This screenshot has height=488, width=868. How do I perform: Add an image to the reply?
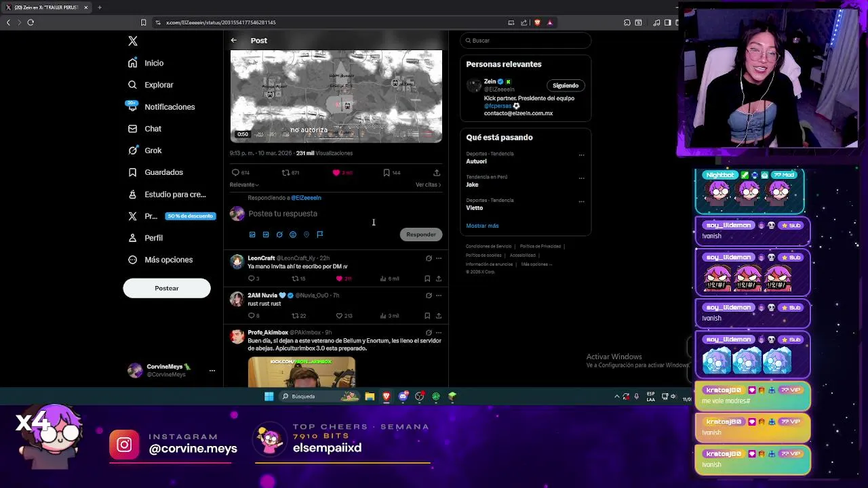tap(252, 235)
